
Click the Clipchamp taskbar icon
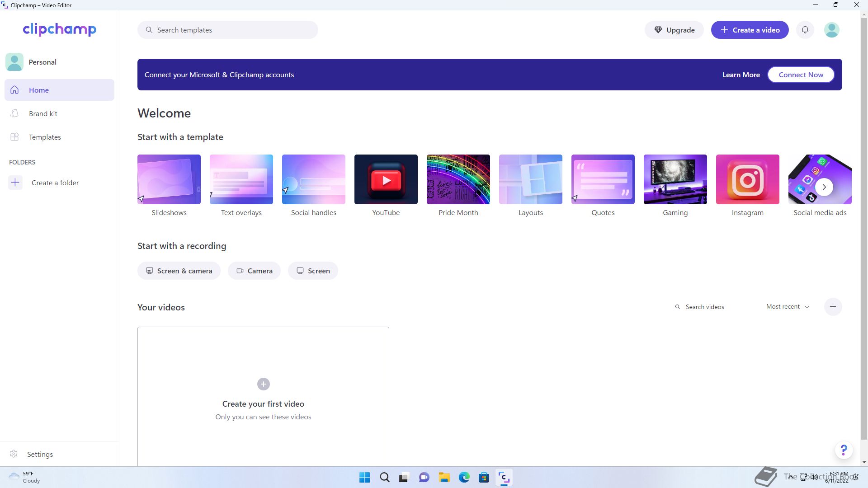[x=504, y=478]
